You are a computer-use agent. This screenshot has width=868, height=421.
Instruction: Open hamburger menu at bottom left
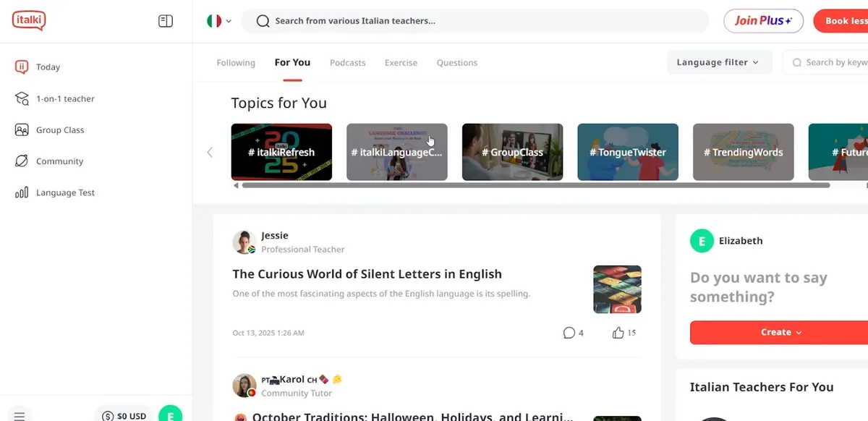click(x=20, y=415)
